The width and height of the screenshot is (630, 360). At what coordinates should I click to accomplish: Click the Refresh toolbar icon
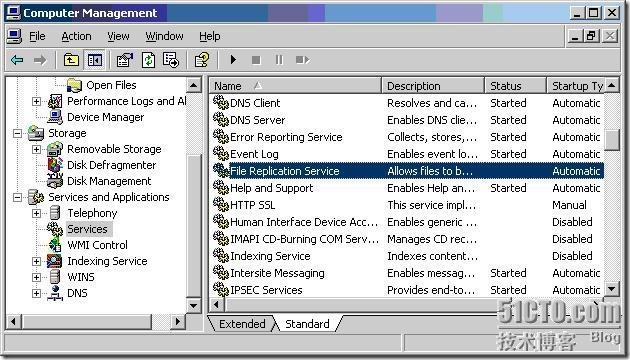pos(148,60)
